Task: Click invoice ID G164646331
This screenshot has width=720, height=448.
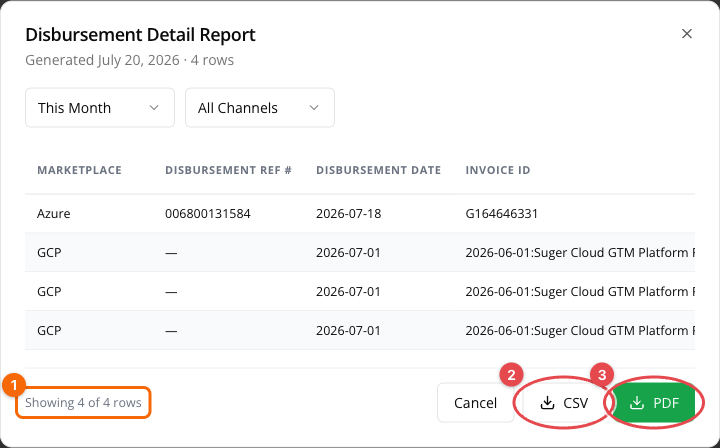Action: point(501,213)
